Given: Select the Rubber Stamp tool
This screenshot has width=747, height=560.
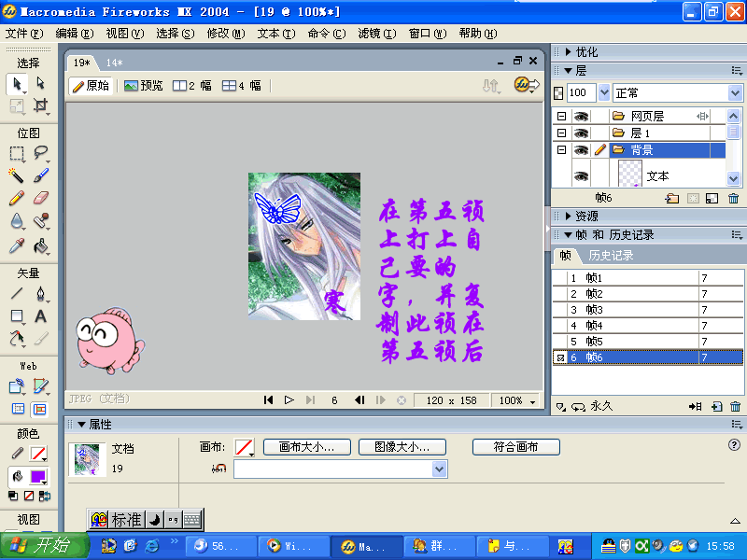Looking at the screenshot, I should pos(40,221).
